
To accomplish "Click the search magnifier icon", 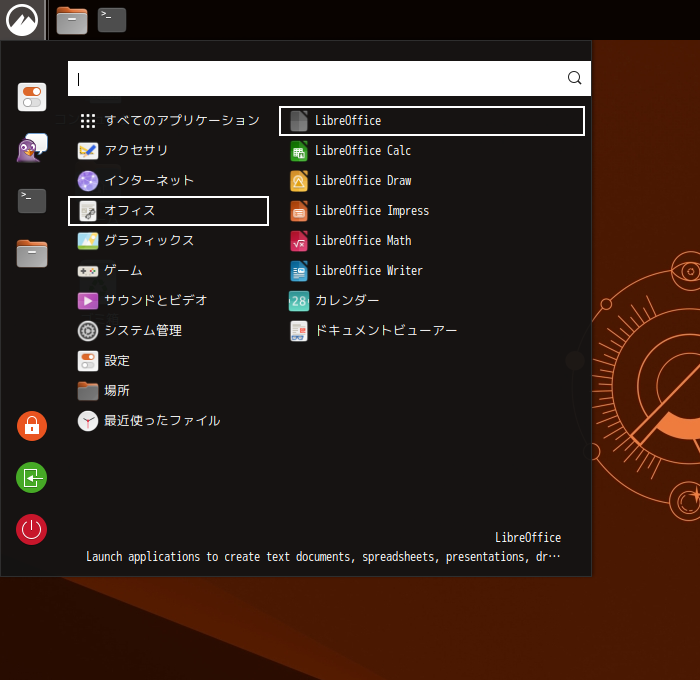I will click(575, 78).
